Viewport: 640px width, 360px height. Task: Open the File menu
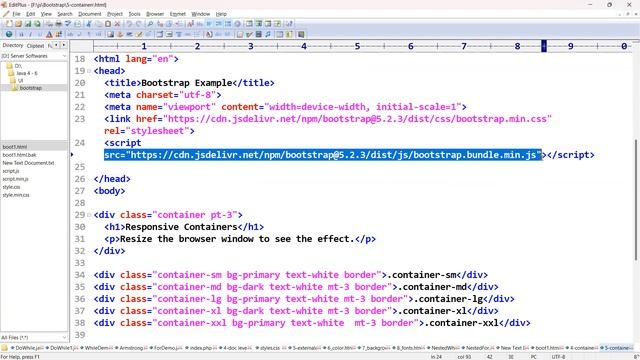[16, 14]
